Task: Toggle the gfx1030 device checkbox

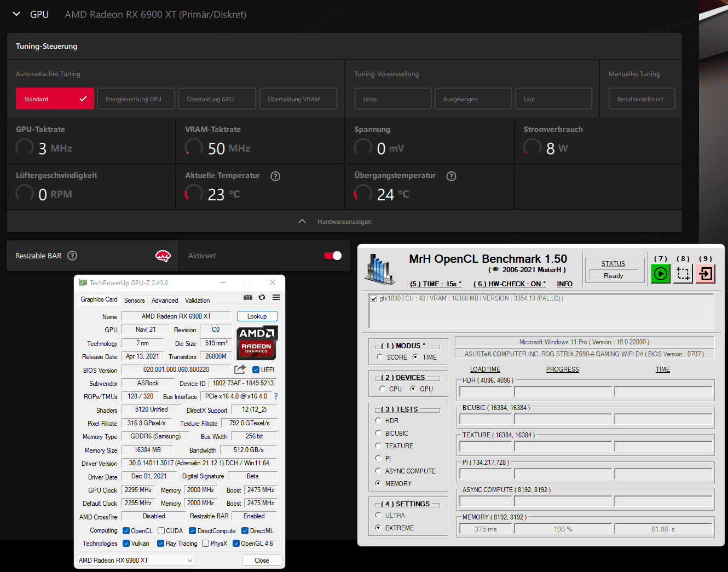Action: (x=373, y=299)
